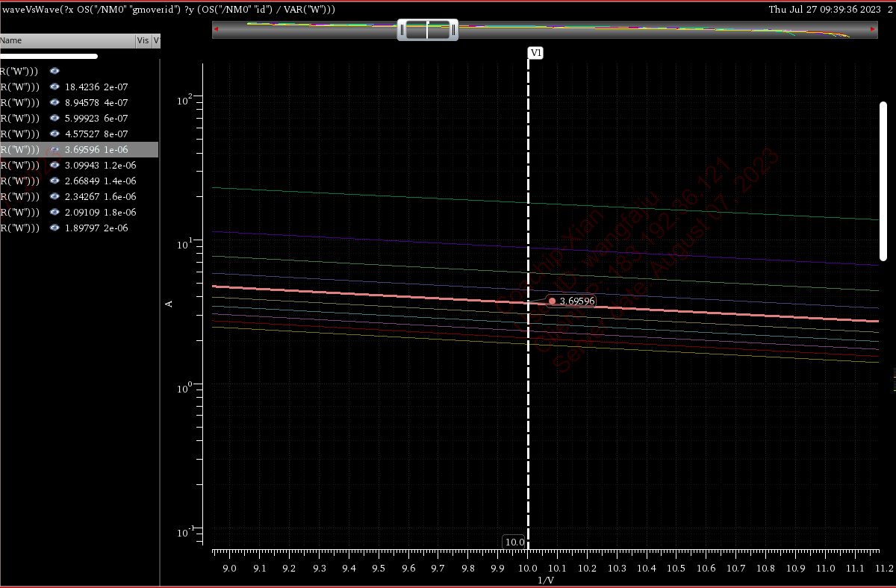Click right red arrow on overview strip
The width and height of the screenshot is (896, 588).
[873, 30]
